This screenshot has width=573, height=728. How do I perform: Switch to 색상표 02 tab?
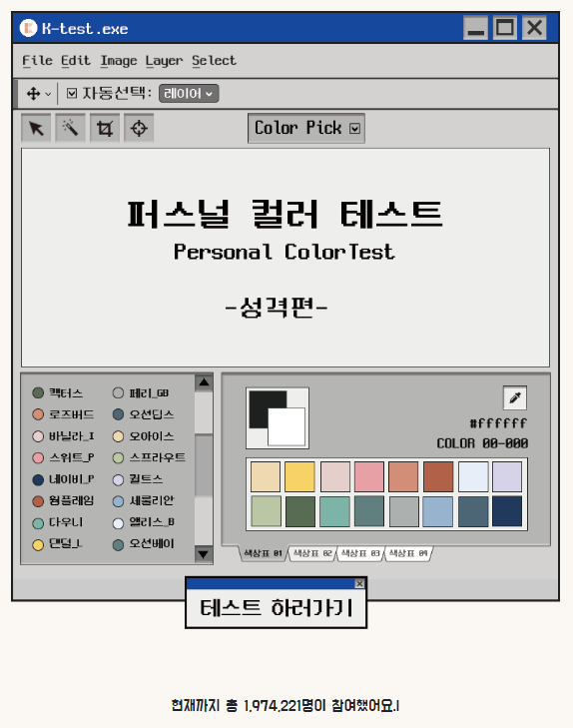(x=312, y=553)
